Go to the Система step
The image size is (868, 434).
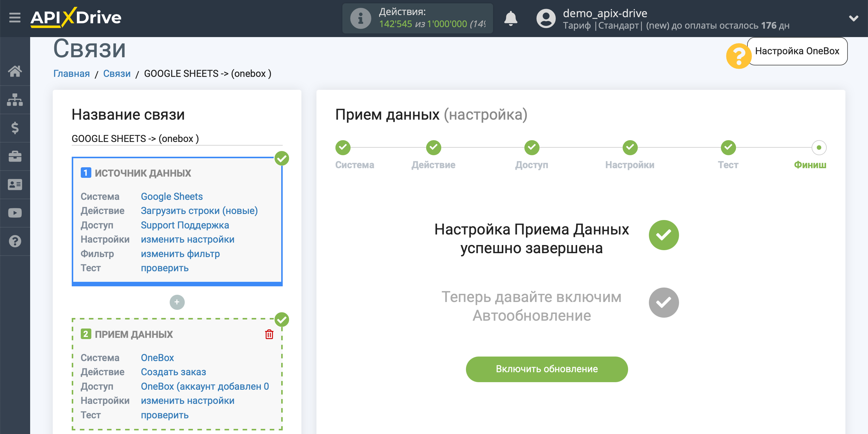point(354,165)
